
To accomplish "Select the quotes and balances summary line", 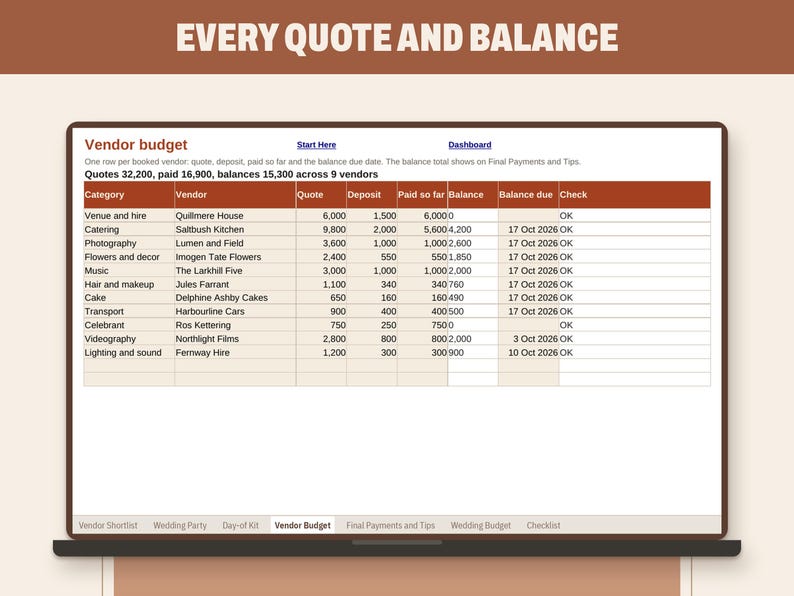I will click(231, 174).
